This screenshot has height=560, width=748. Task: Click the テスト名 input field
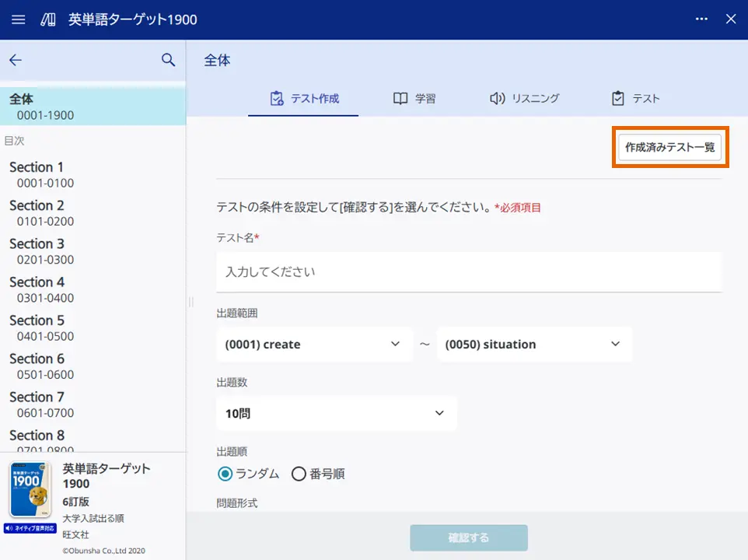click(467, 272)
